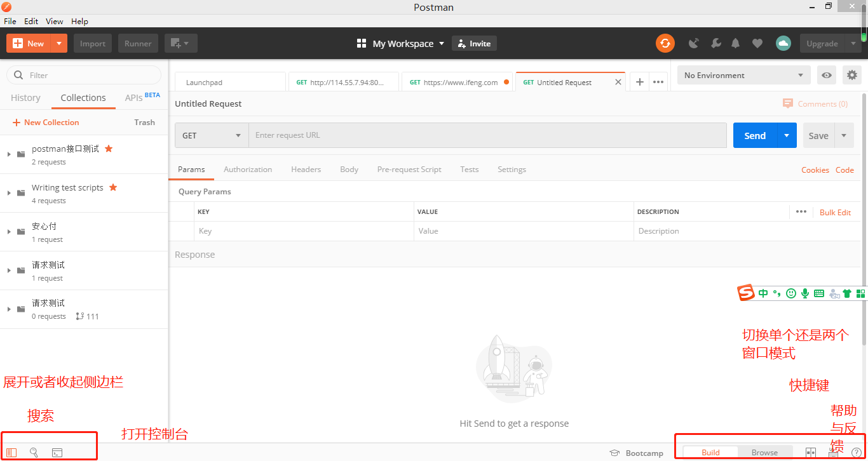Click the heart icon in header

[757, 43]
